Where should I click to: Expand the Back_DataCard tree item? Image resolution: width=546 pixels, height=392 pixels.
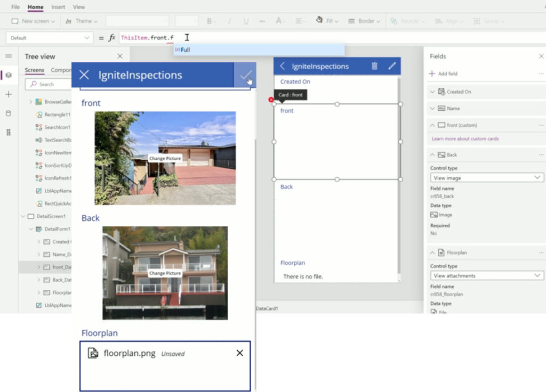point(38,280)
